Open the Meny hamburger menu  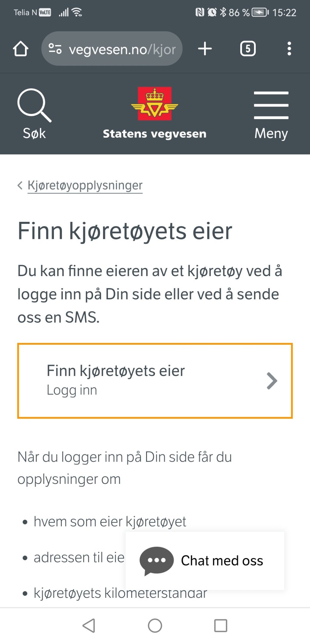point(271,105)
